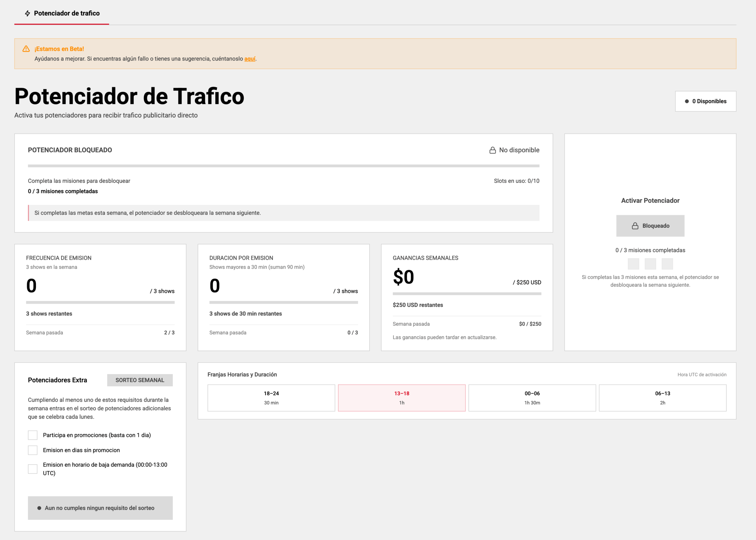Click the lightning bolt icon in the tab
This screenshot has height=540, width=756.
pos(27,13)
